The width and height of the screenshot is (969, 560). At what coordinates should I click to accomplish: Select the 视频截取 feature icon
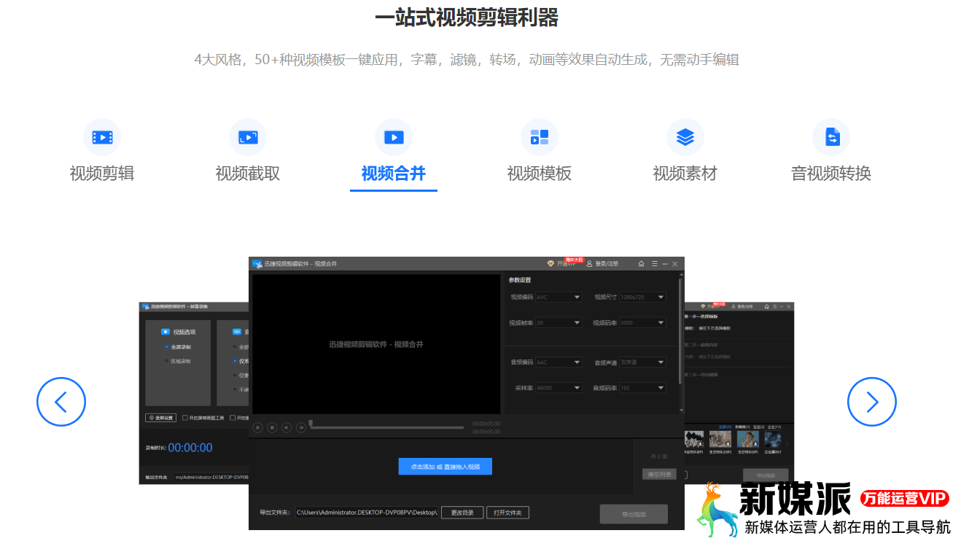tap(247, 137)
